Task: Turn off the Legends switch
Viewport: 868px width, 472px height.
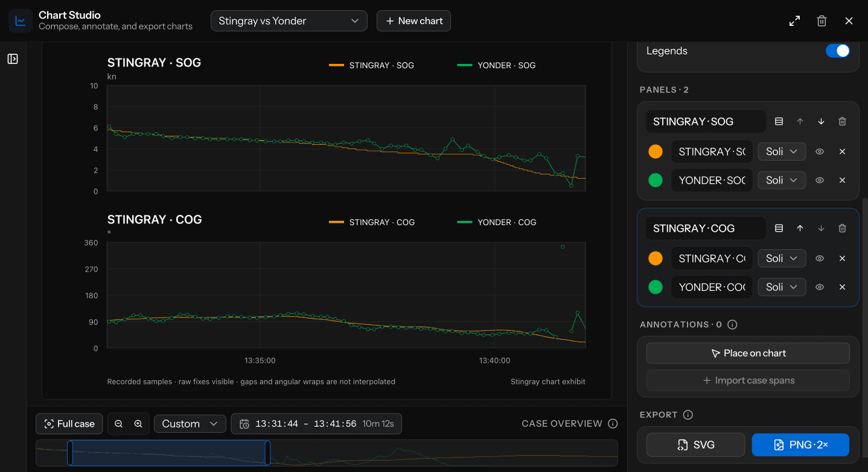Action: click(837, 51)
